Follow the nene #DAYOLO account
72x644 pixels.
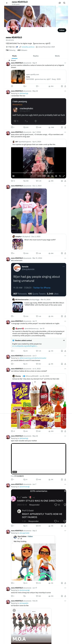tap(62, 30)
